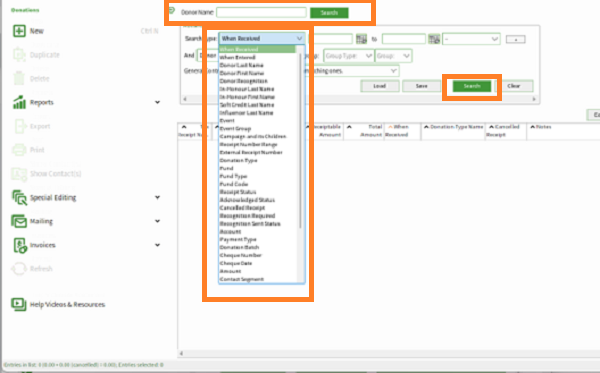Choose Payment Type from search type list

point(238,239)
